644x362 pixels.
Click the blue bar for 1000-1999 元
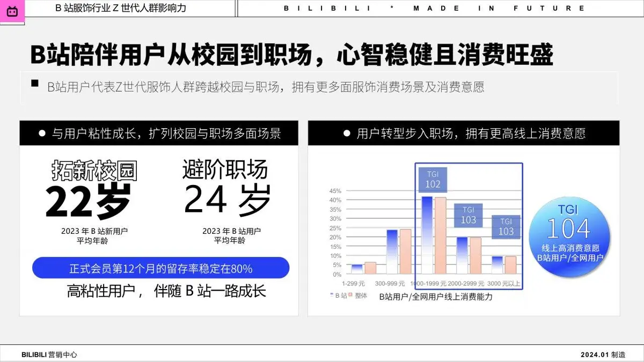pos(427,235)
